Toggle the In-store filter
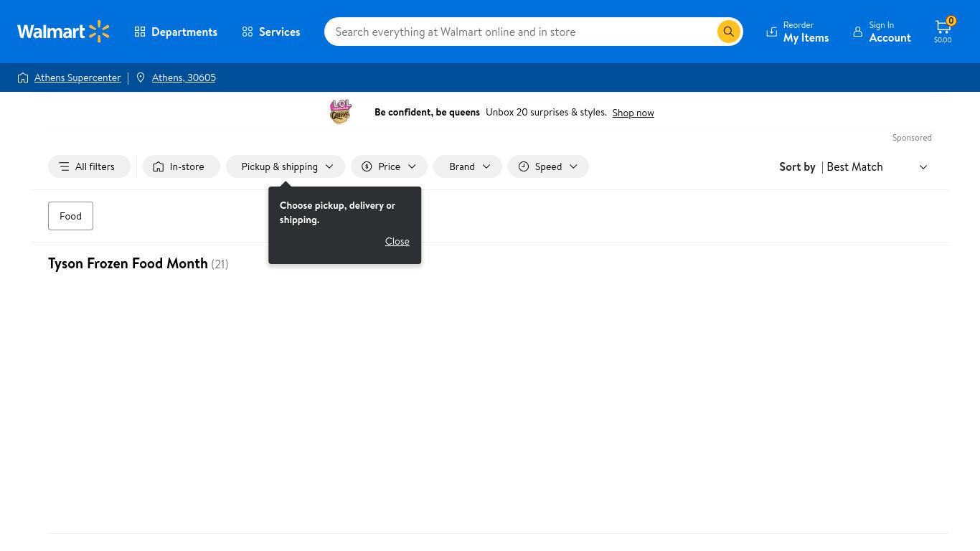 click(x=181, y=166)
